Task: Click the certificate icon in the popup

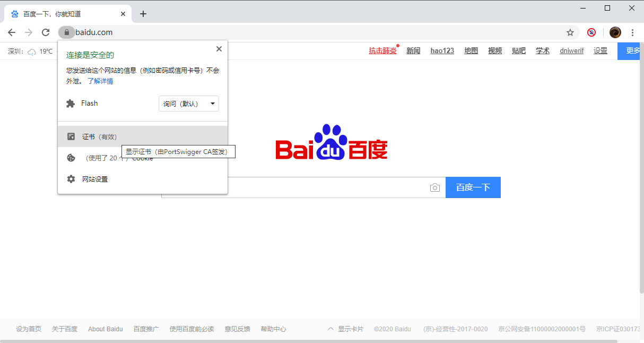Action: 71,136
